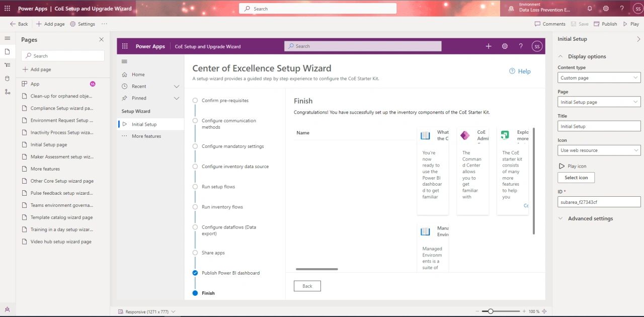Image resolution: width=644 pixels, height=317 pixels.
Task: Click the Back button on the Finish screen
Action: (x=307, y=286)
